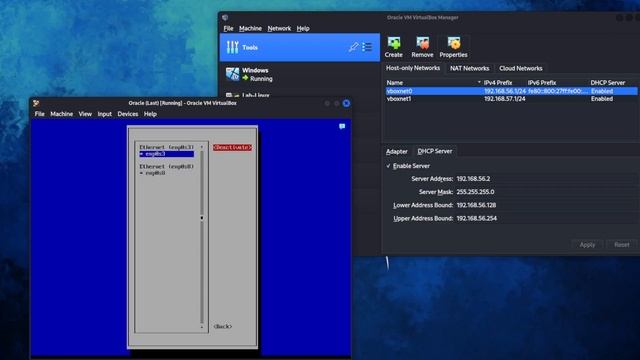This screenshot has width=640, height=360.
Task: Open the network Properties toolbar icon
Action: coord(453,43)
